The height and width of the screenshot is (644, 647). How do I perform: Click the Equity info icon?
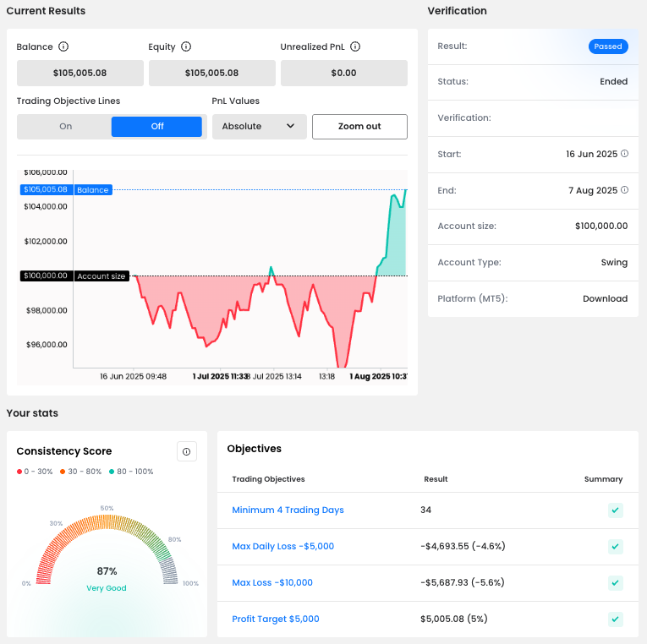click(186, 47)
